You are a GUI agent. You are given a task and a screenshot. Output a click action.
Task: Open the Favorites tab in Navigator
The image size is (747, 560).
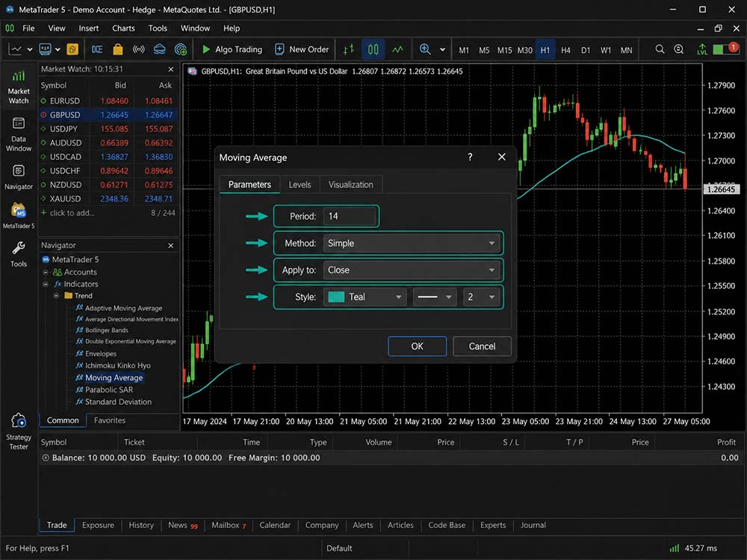pos(110,420)
